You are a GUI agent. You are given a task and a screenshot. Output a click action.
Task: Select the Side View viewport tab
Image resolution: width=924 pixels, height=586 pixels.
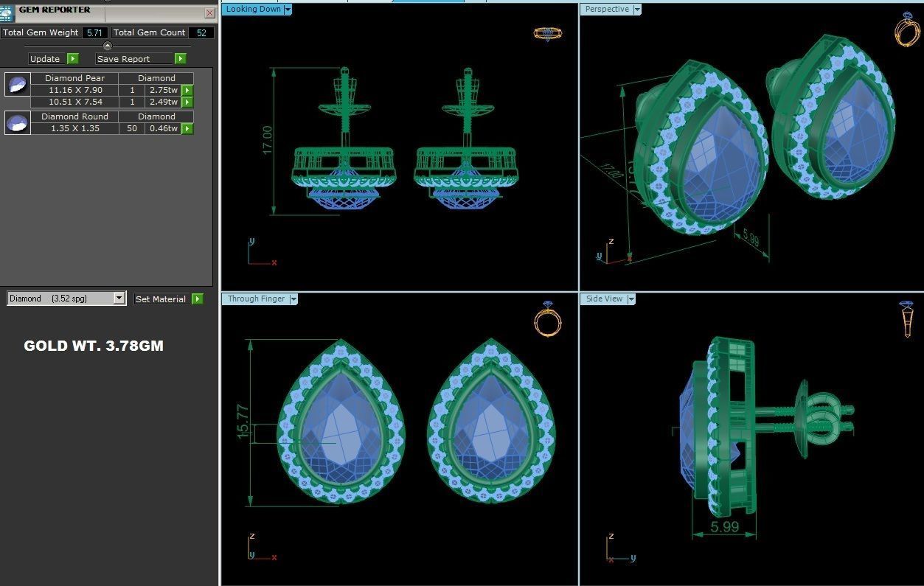pyautogui.click(x=604, y=299)
